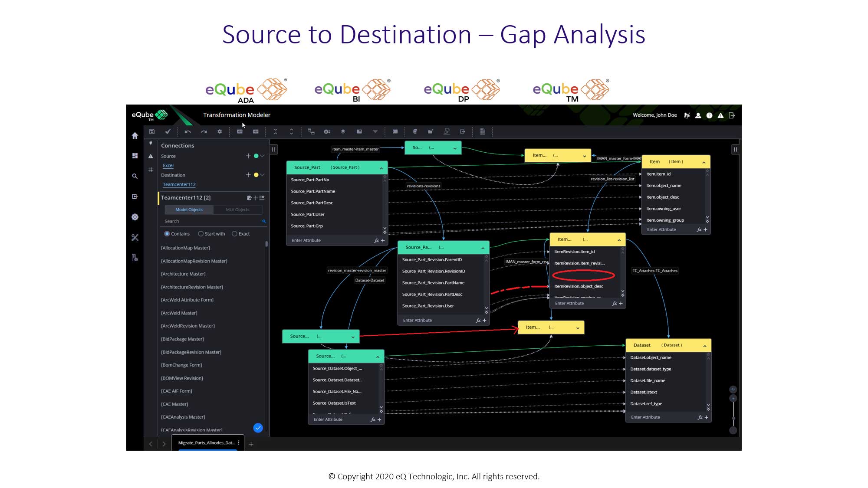
Task: Select Migrate_Parts_Allnodes_Dat... tab
Action: (207, 443)
